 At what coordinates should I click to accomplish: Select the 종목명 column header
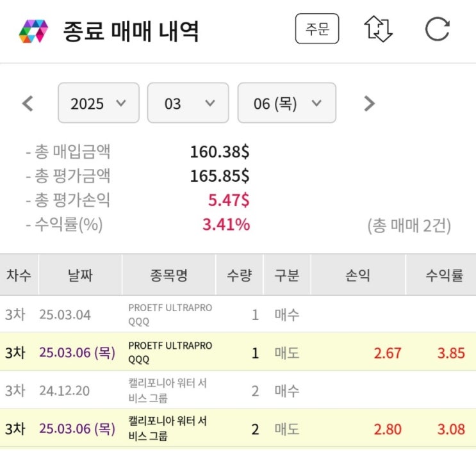169,275
